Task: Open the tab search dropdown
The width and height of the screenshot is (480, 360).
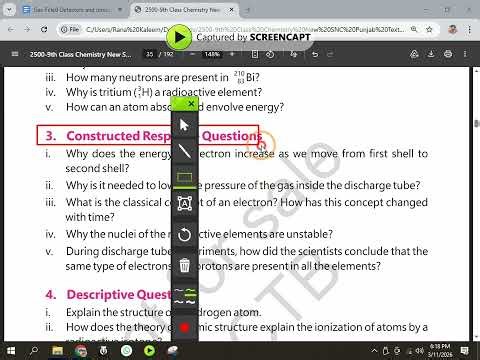Action: point(9,10)
